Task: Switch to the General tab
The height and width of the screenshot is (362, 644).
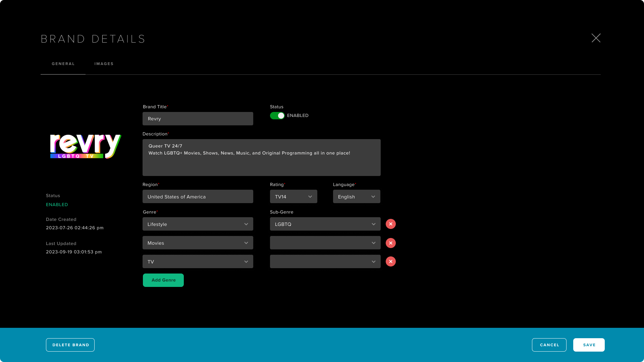Action: [x=63, y=64]
